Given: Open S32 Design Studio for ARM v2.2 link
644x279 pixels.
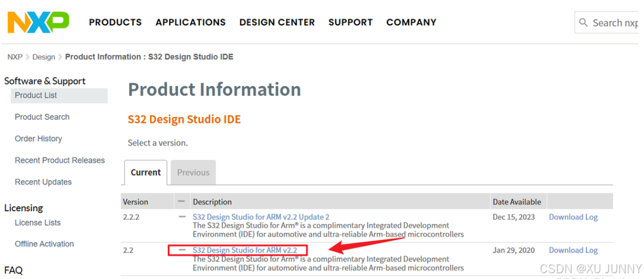Looking at the screenshot, I should [x=245, y=250].
